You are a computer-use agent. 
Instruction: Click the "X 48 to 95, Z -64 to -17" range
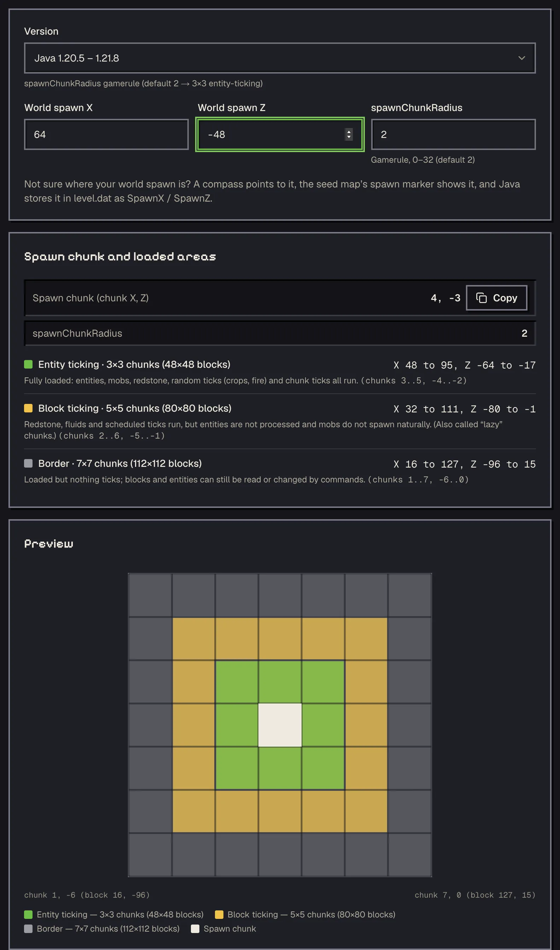click(x=465, y=365)
